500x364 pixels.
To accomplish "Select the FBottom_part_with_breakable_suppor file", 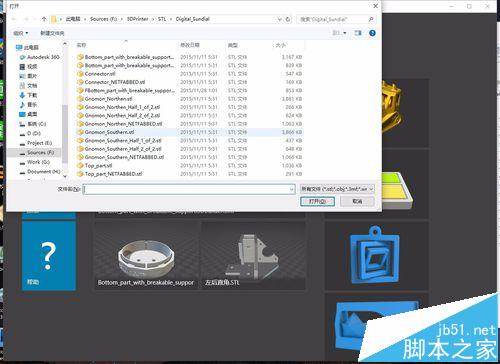I will click(189, 90).
